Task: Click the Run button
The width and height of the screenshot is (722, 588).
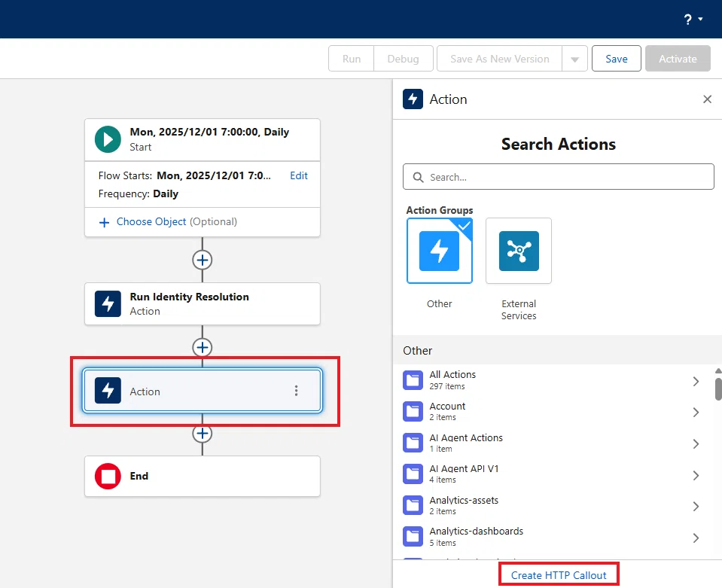Action: point(352,59)
